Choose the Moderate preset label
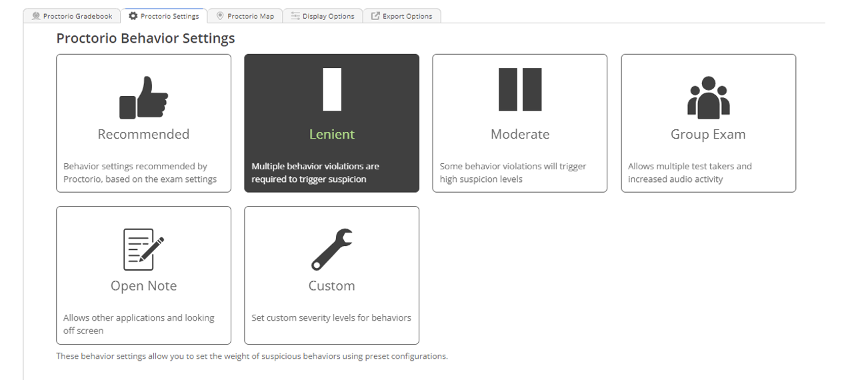868x380 pixels. (x=520, y=134)
